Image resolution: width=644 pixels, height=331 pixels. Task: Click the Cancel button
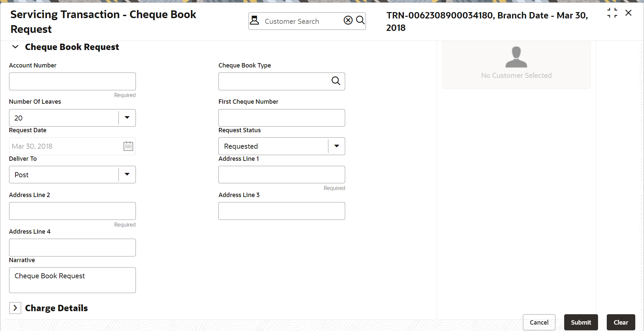(x=539, y=322)
